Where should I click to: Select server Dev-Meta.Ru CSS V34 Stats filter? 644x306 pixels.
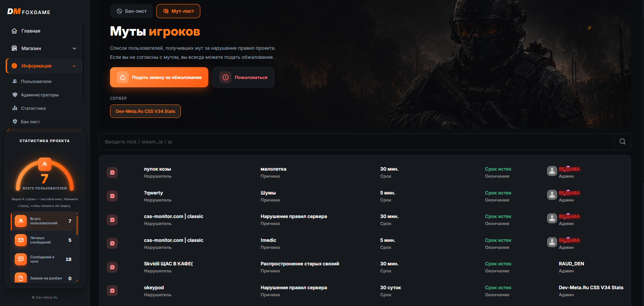tap(145, 111)
